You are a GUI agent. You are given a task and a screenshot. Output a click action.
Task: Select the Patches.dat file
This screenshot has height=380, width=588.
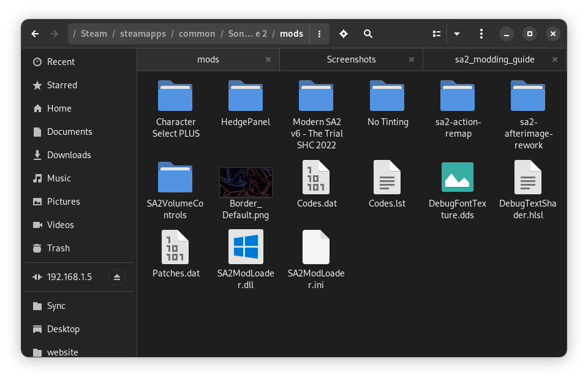(x=175, y=254)
